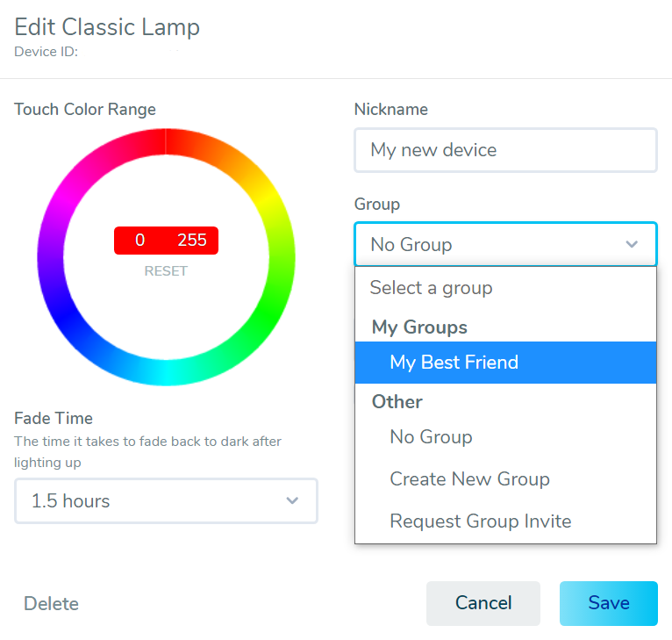Pick cyan at bottom of color wheel
This screenshot has width=672, height=640.
[167, 372]
